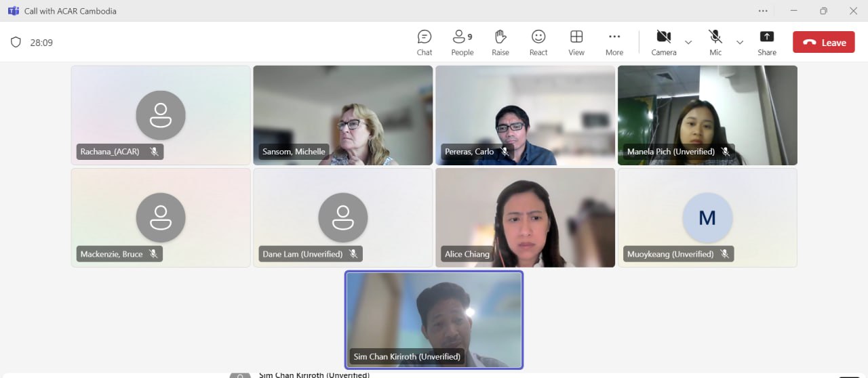Select Rachana_(ACAR) participant tile

coord(161,115)
